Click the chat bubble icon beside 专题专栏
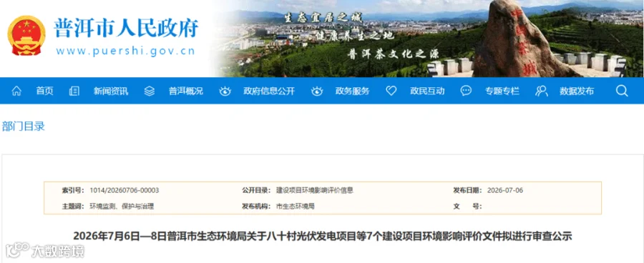This screenshot has width=644, height=263. 466,91
